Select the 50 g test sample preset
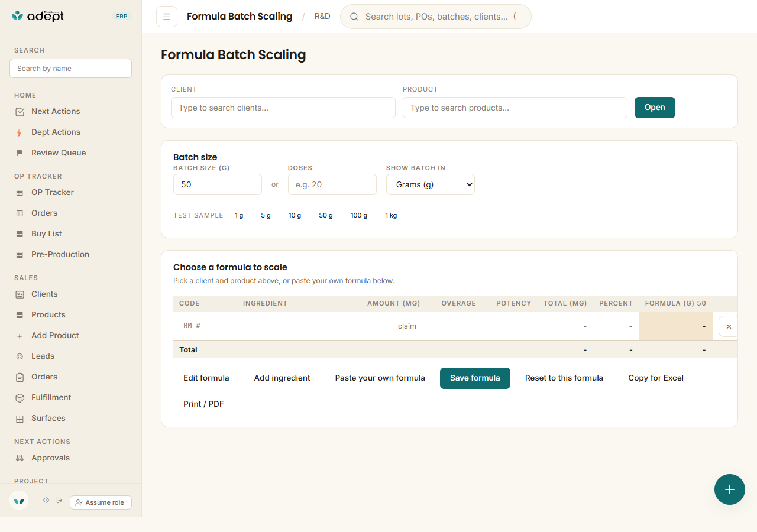Viewport: 757px width, 532px height. [x=326, y=216]
